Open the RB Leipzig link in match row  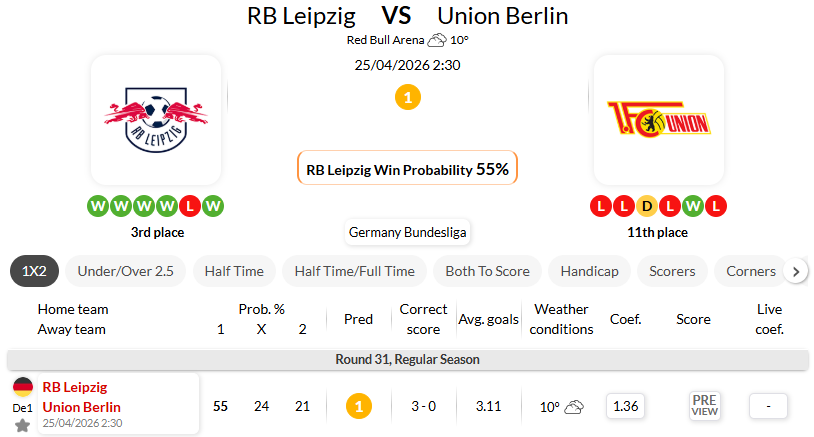74,387
